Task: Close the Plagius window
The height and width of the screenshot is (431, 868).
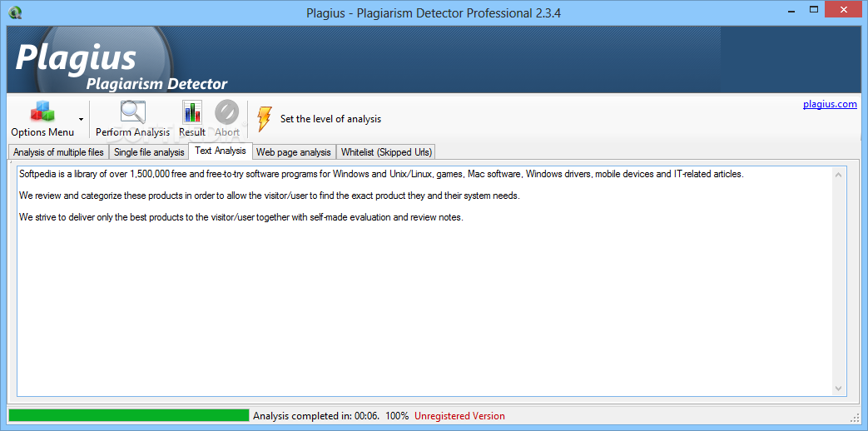Action: (x=843, y=9)
